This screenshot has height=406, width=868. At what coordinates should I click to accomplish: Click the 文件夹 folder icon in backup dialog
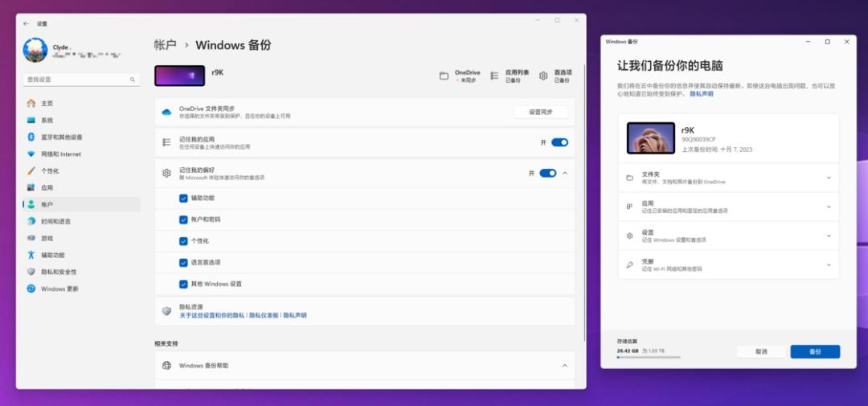[x=629, y=178]
